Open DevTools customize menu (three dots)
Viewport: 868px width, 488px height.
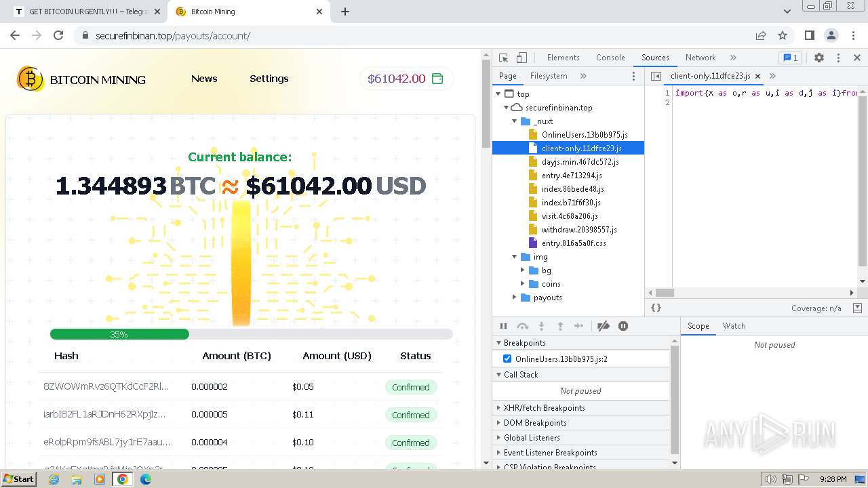(838, 58)
